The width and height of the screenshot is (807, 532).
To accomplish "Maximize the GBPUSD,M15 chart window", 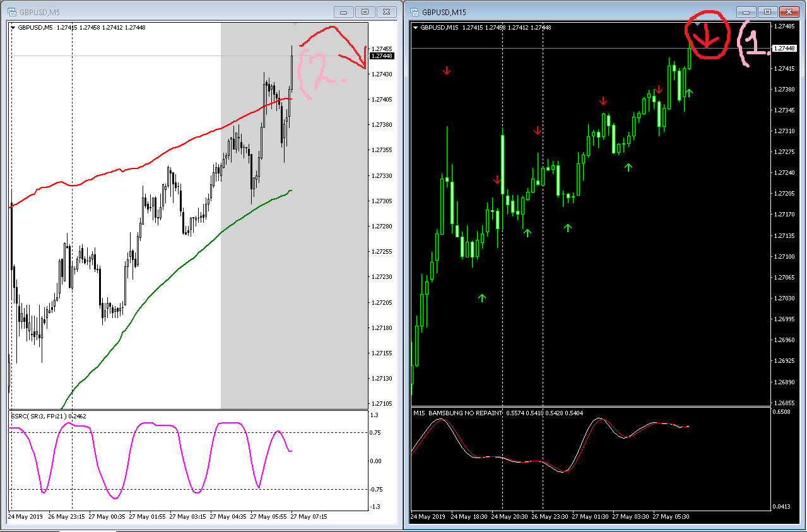I will tap(767, 11).
